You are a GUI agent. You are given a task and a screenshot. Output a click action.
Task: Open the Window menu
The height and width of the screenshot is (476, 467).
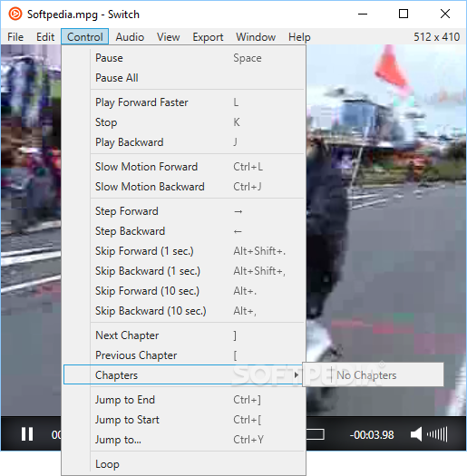tap(256, 37)
